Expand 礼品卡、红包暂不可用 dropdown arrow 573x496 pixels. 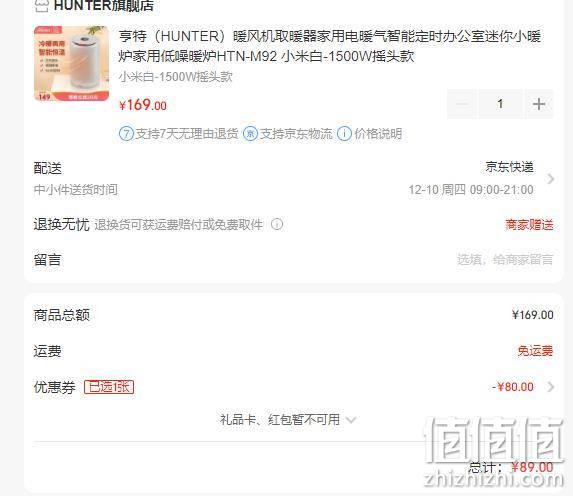tap(351, 420)
